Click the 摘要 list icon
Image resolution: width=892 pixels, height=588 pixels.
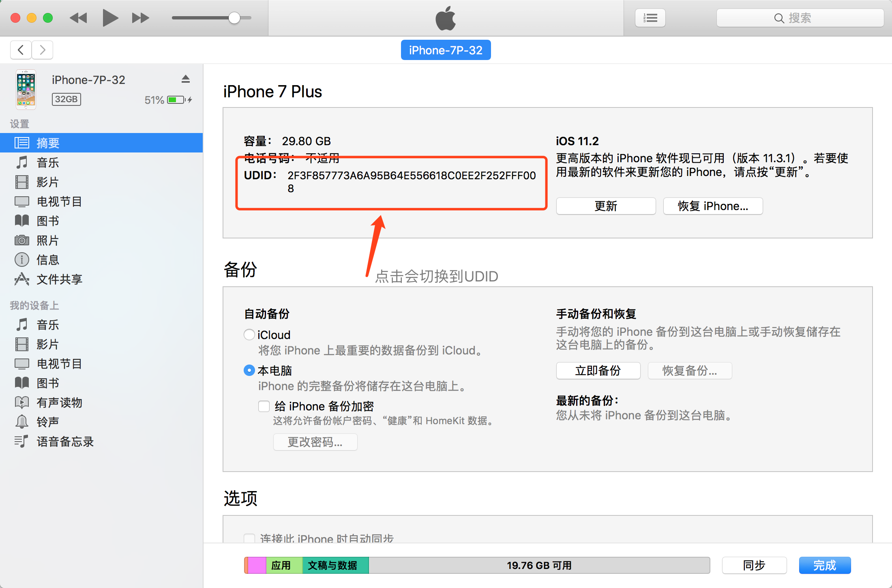pyautogui.click(x=22, y=143)
